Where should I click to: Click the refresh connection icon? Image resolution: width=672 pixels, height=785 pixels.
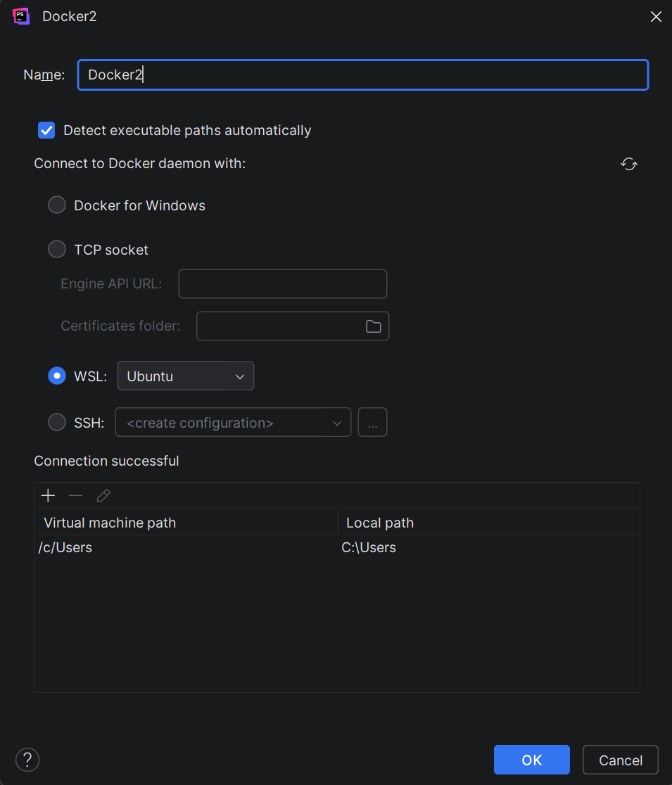point(628,164)
